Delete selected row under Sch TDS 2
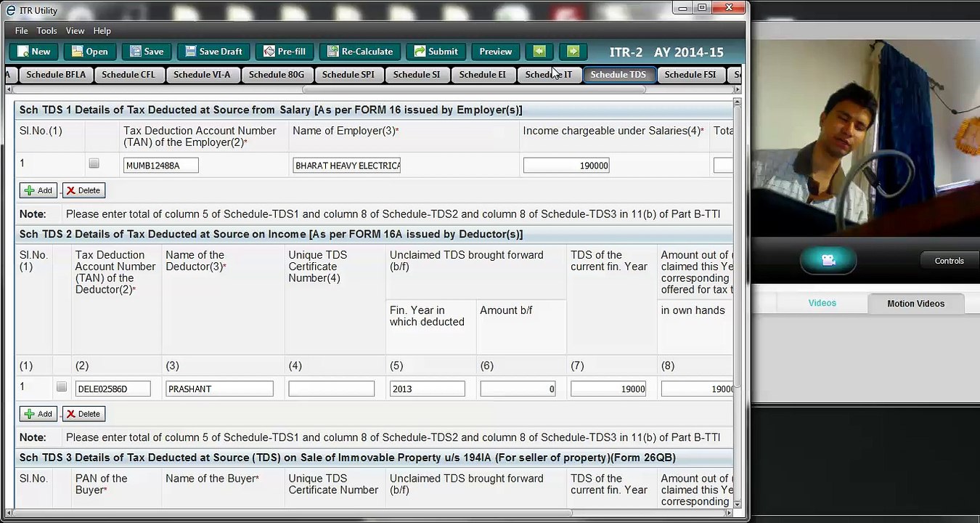 (83, 414)
